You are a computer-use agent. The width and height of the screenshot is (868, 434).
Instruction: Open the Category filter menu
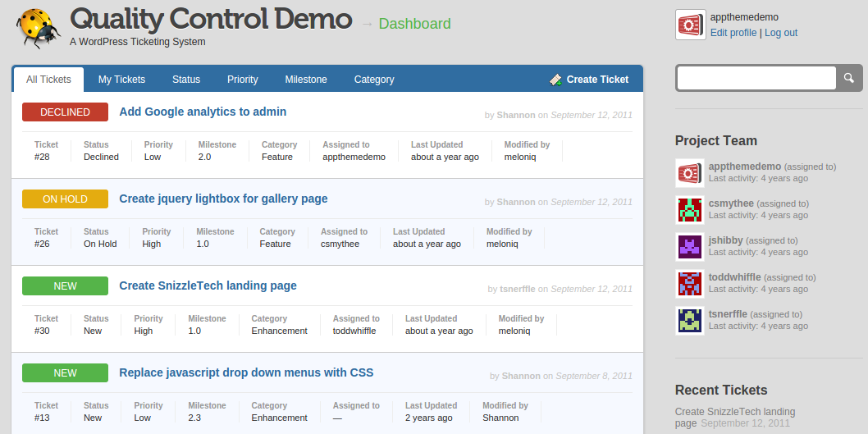pos(374,80)
